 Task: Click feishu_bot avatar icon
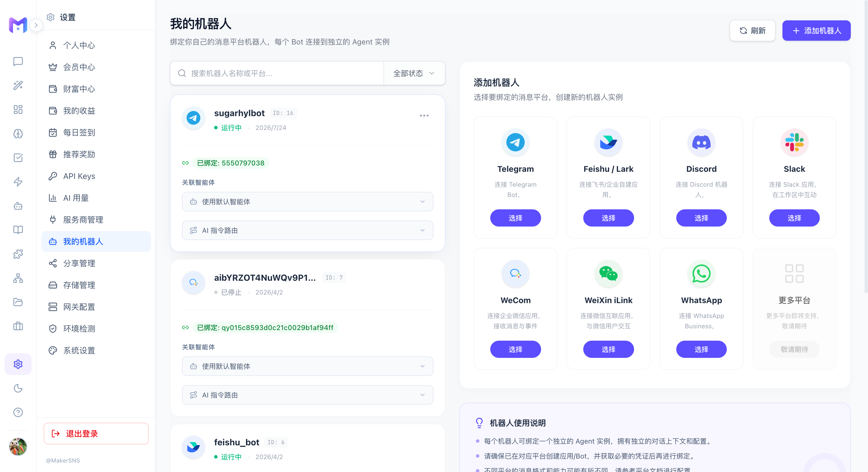193,447
